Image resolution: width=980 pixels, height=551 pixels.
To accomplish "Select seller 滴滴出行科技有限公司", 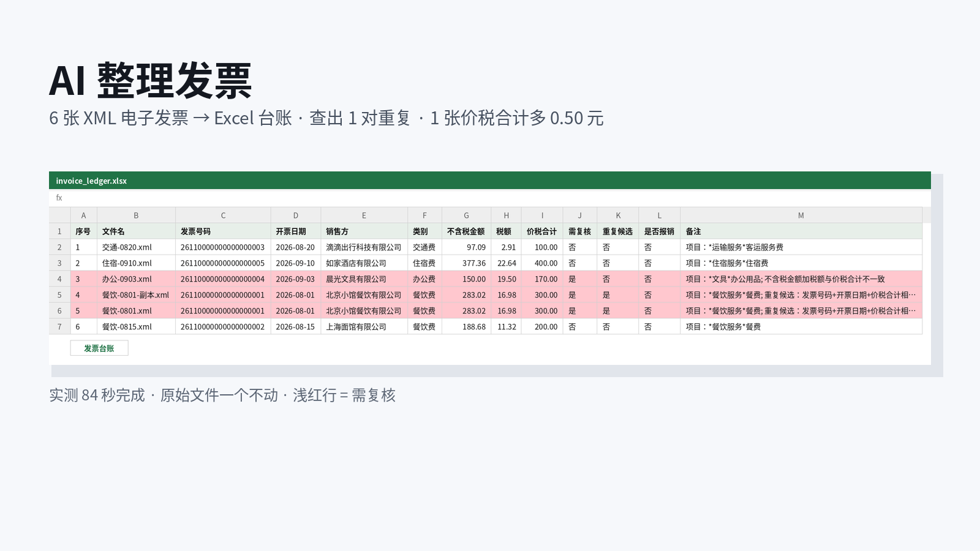I will pyautogui.click(x=364, y=247).
